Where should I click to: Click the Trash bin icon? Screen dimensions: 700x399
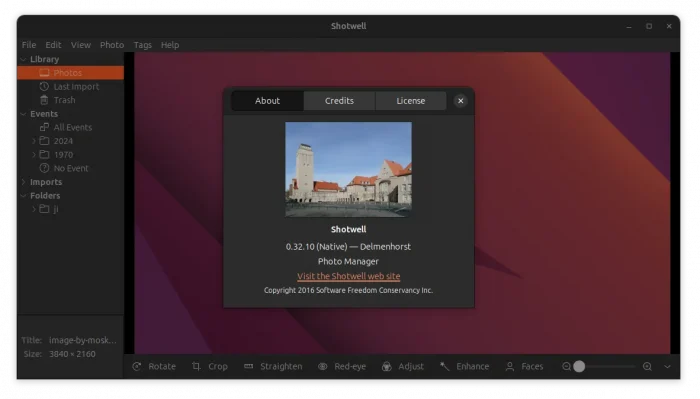(x=44, y=100)
